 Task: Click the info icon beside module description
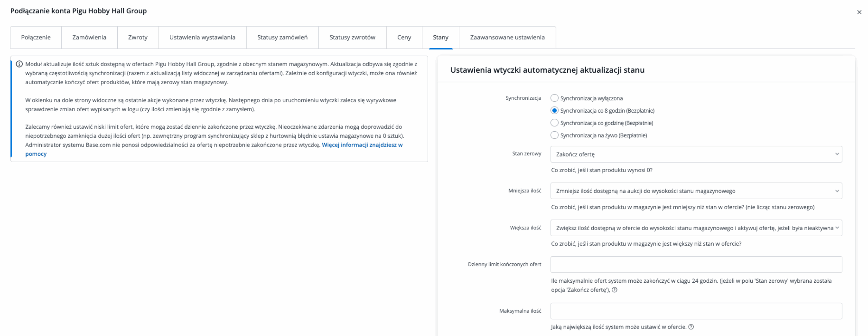point(19,64)
